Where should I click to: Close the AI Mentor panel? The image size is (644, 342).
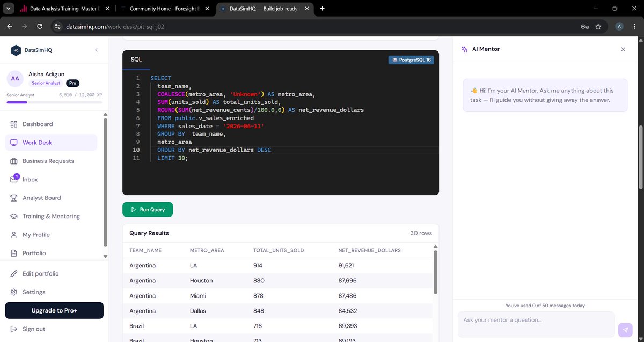tap(623, 49)
